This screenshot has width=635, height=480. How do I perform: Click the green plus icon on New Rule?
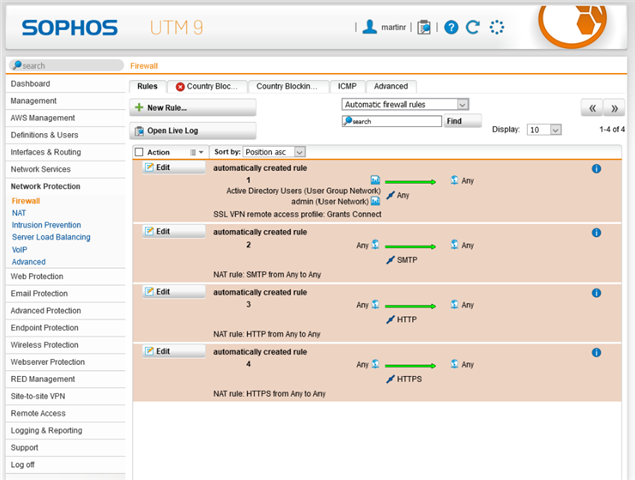(x=139, y=107)
